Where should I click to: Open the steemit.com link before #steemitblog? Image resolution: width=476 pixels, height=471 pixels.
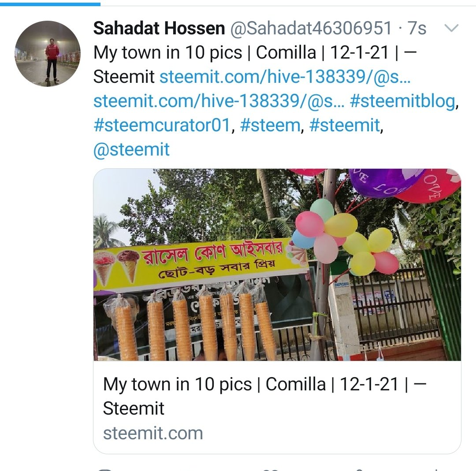[x=219, y=101]
